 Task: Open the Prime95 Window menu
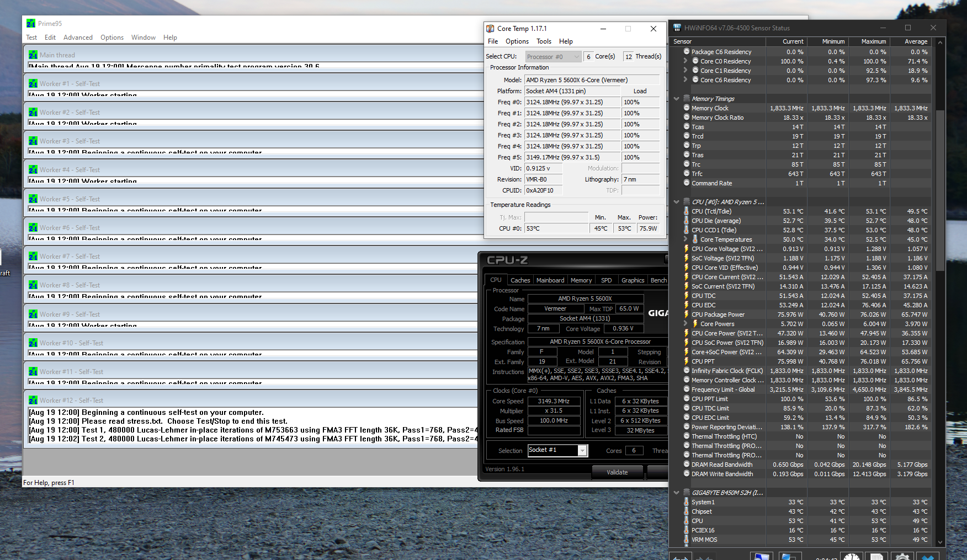(144, 38)
